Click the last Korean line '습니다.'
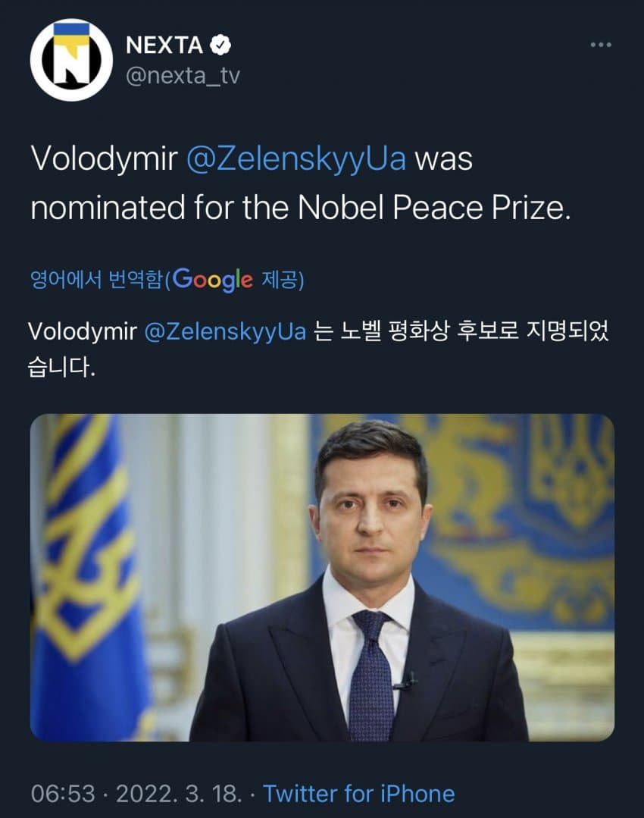644x818 pixels. [x=62, y=368]
